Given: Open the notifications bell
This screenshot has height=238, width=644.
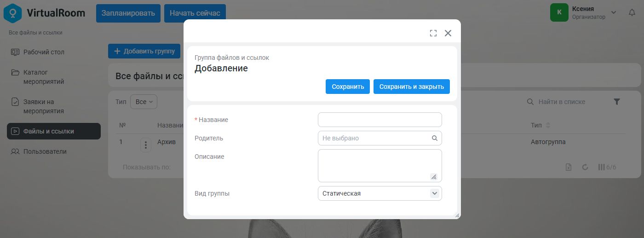Looking at the screenshot, I should pyautogui.click(x=632, y=12).
